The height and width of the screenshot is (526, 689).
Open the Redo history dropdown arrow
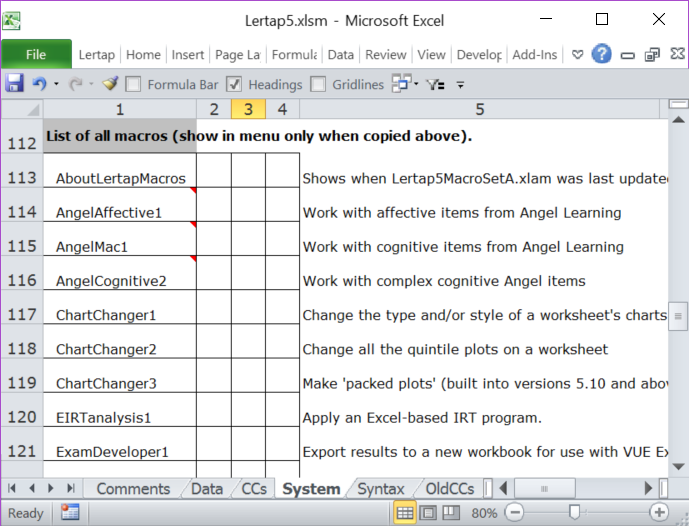coord(91,83)
